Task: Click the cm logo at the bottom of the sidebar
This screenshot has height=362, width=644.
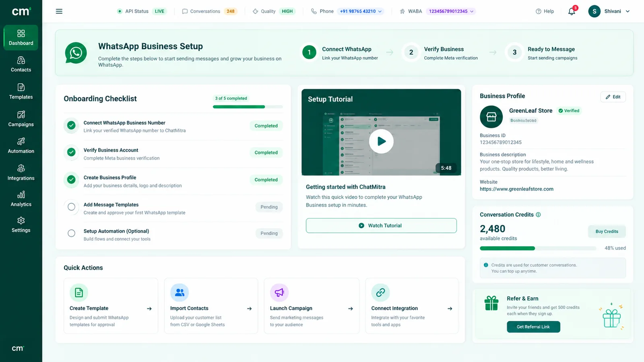Action: click(x=18, y=348)
